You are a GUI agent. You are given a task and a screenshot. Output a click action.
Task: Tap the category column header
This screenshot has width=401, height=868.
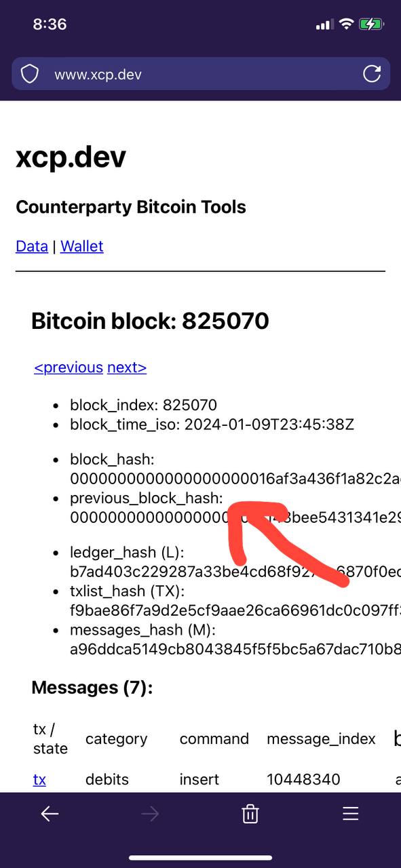116,739
